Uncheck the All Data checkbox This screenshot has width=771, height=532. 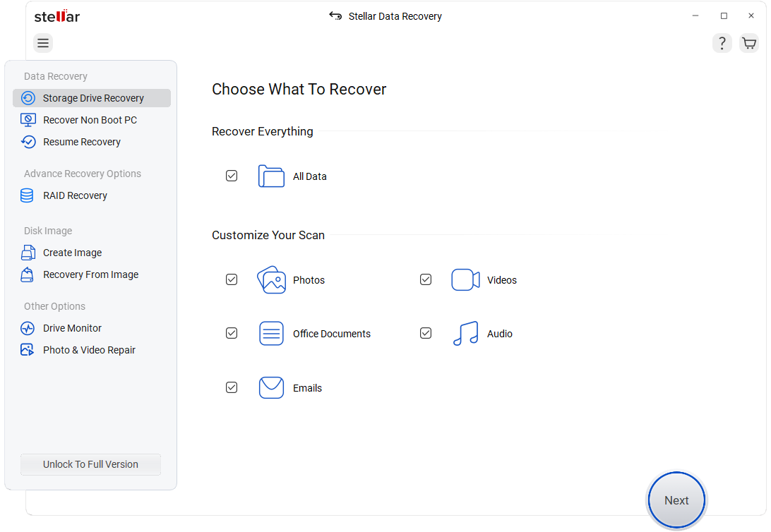click(x=232, y=176)
